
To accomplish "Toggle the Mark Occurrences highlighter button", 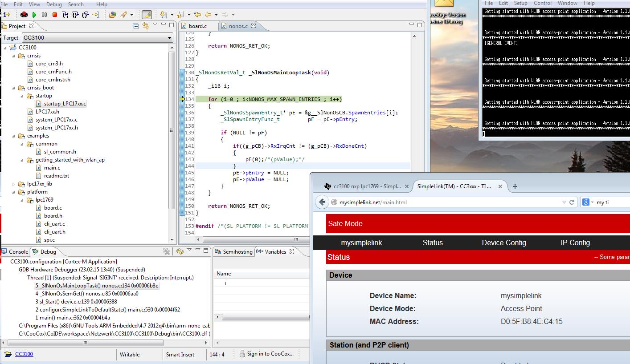I will 147,15.
